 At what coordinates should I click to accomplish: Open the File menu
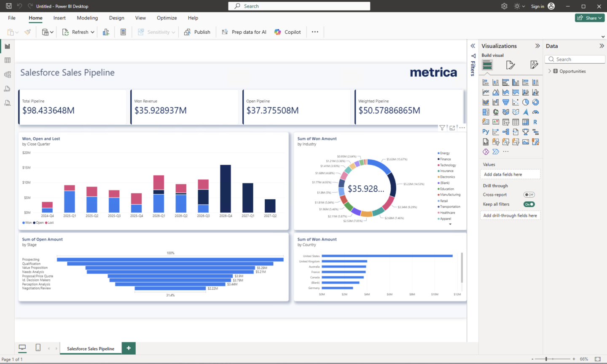pos(12,18)
